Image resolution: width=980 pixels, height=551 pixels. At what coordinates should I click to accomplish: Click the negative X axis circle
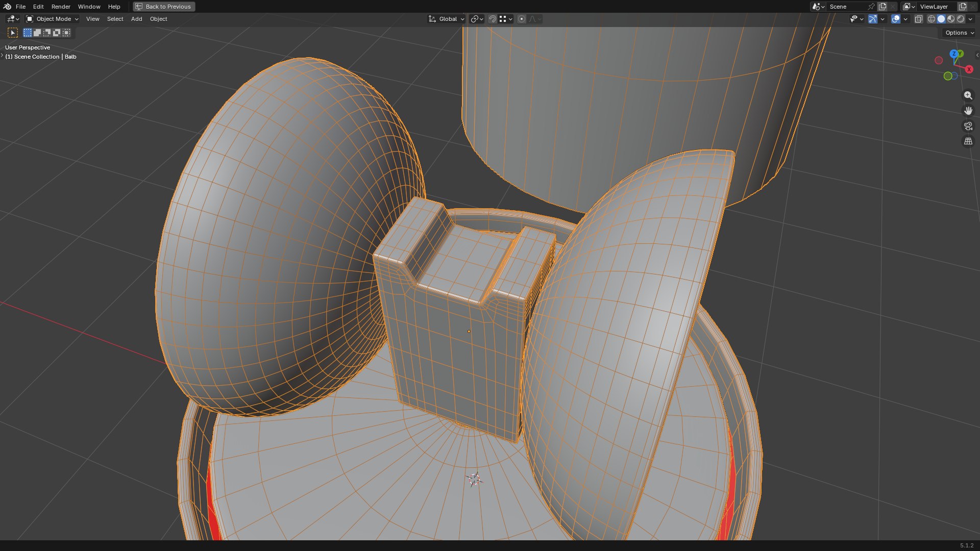point(939,60)
